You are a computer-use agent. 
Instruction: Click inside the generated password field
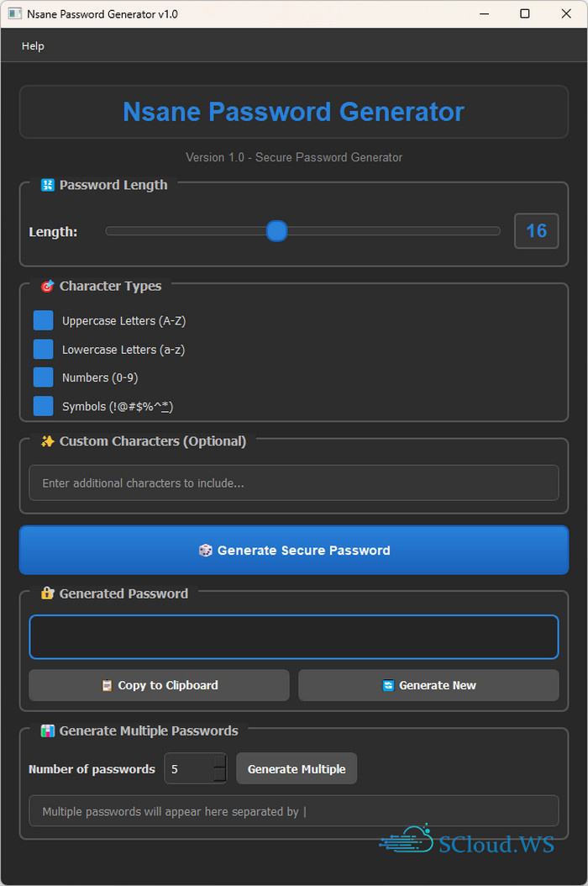pos(294,637)
